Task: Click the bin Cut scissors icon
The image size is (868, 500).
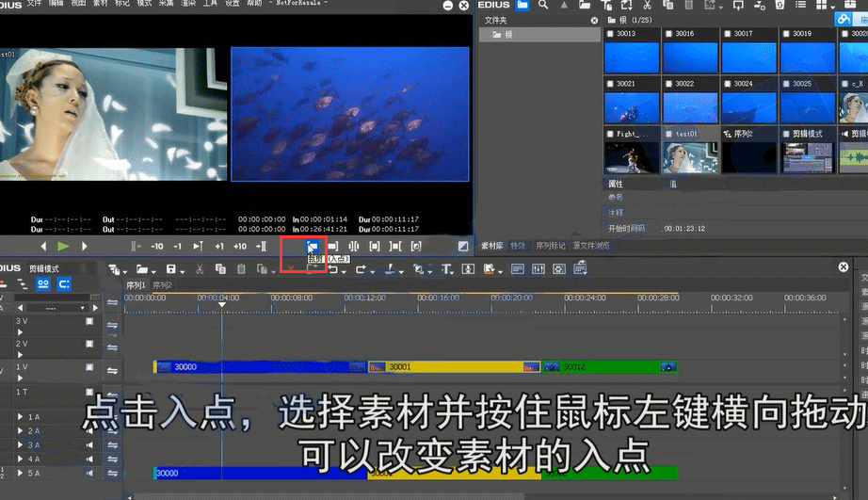Action: [647, 5]
